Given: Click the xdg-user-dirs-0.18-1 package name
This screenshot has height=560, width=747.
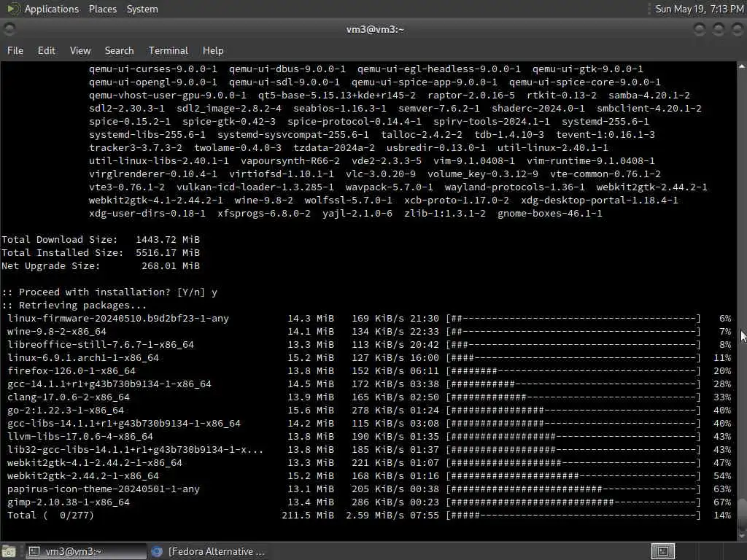Looking at the screenshot, I should 147,214.
